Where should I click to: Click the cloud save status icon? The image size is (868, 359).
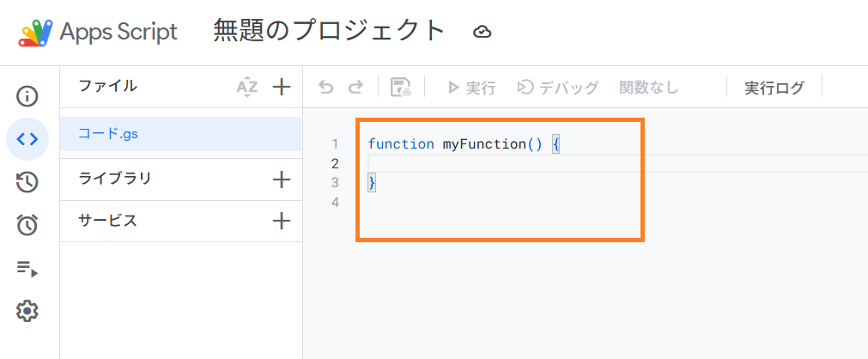click(x=483, y=33)
